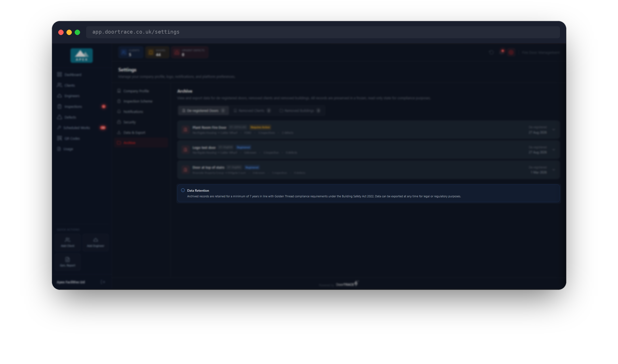This screenshot has height=364, width=618.
Task: Click the browser address bar
Action: (323, 32)
